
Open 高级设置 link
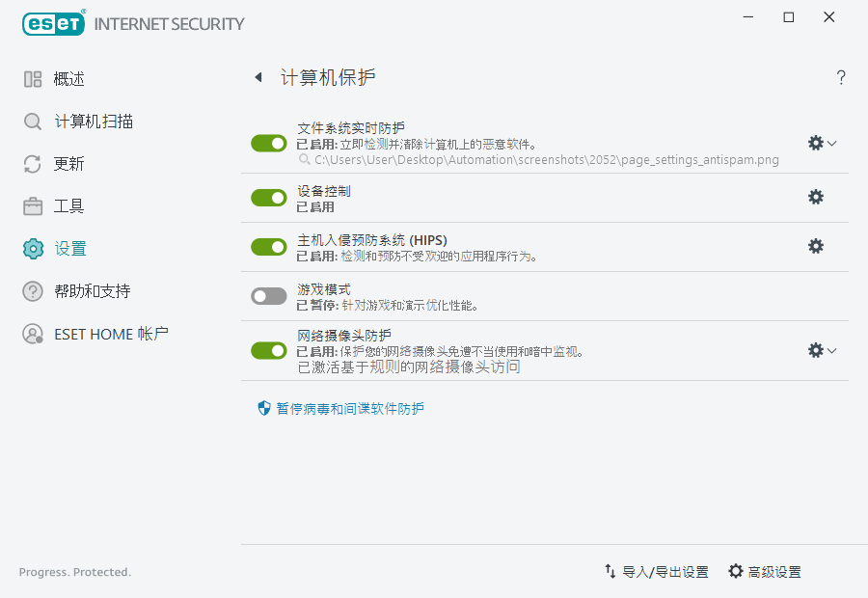pos(774,571)
